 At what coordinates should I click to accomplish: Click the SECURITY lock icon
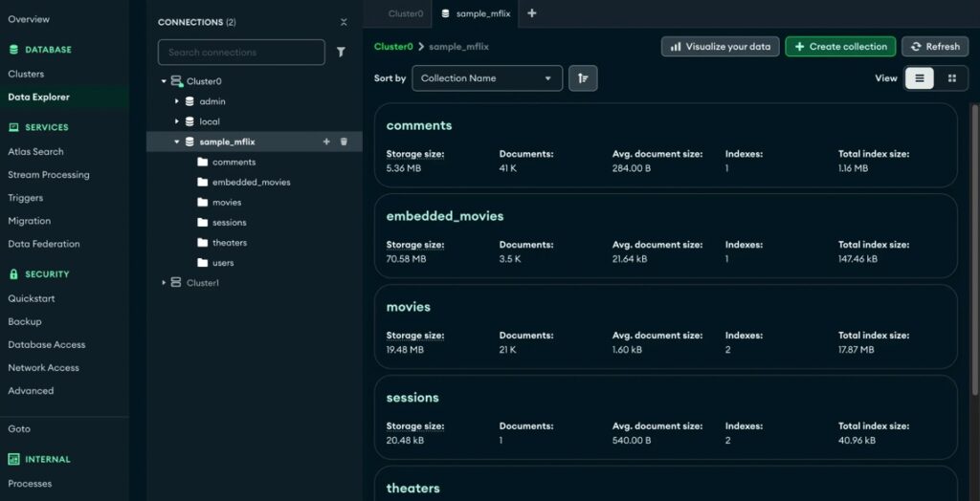coord(13,273)
